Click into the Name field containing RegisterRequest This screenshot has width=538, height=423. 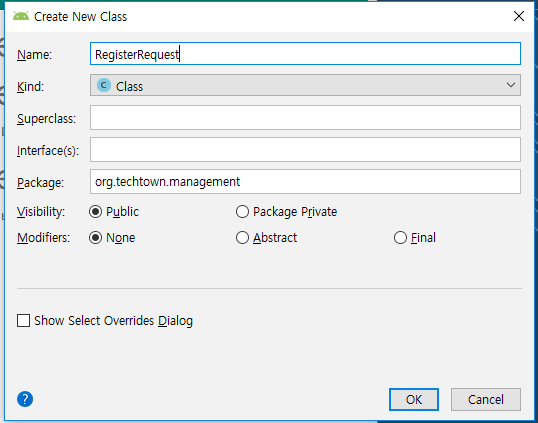(x=305, y=54)
